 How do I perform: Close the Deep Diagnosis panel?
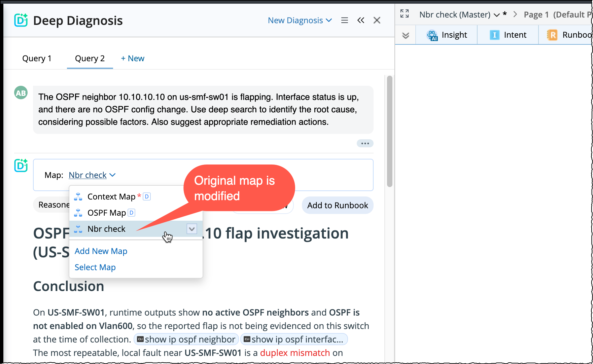377,21
